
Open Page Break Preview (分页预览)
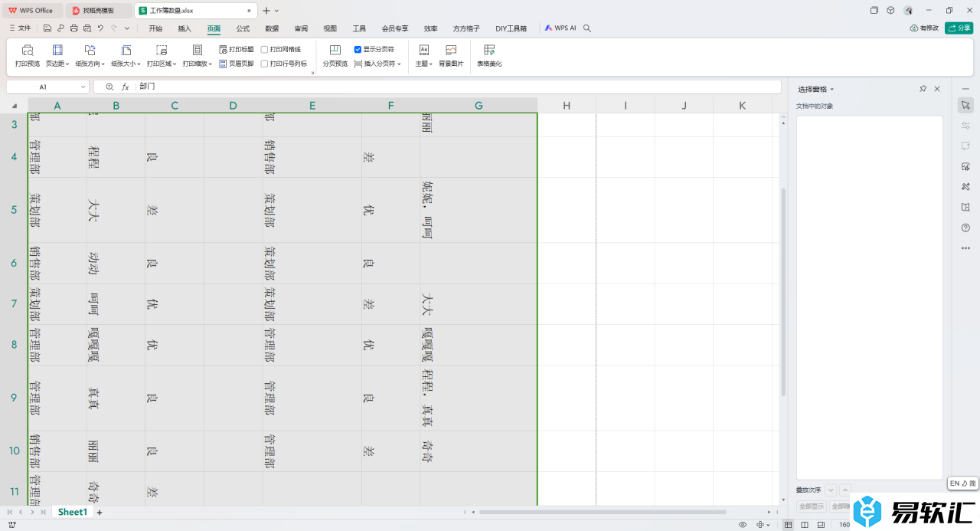tap(335, 56)
